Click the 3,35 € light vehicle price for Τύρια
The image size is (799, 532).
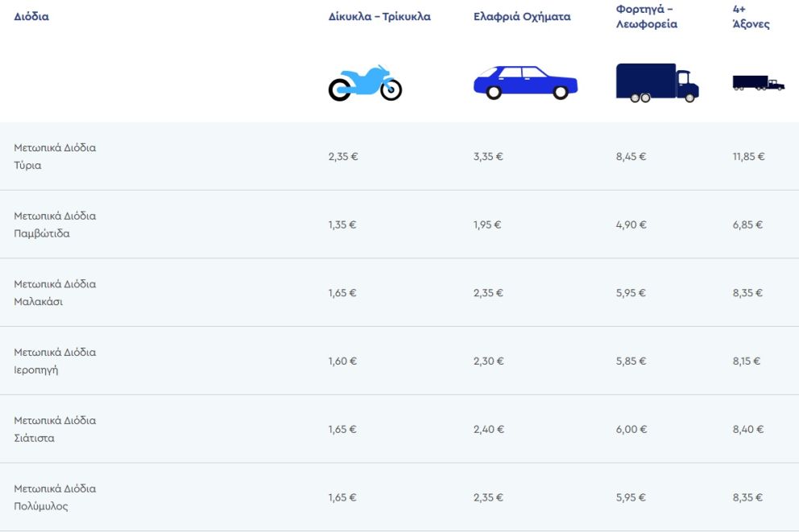click(x=488, y=157)
